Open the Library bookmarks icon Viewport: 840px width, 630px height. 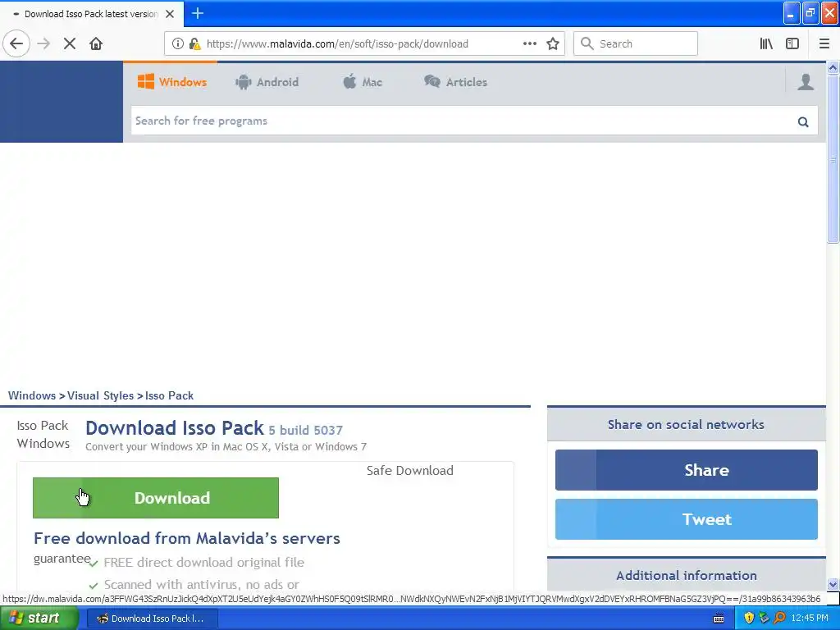[x=766, y=44]
